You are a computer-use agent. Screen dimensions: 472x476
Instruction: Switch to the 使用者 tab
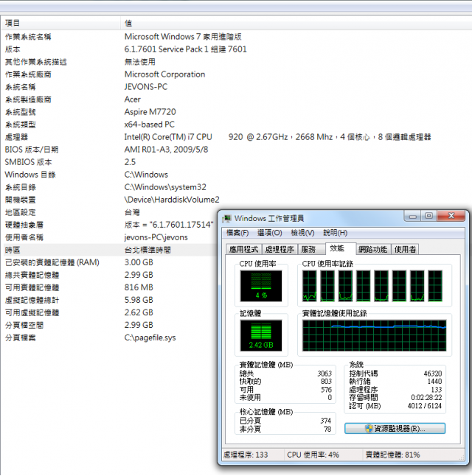(405, 250)
